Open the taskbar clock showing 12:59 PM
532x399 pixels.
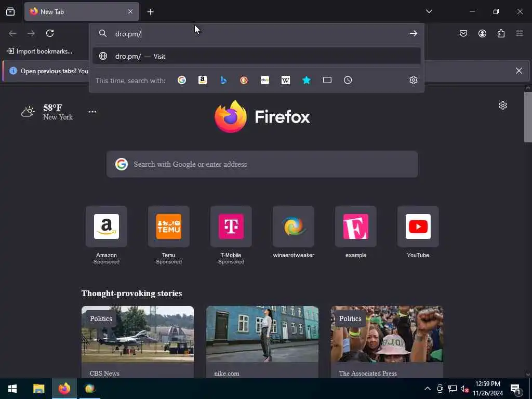coord(487,389)
